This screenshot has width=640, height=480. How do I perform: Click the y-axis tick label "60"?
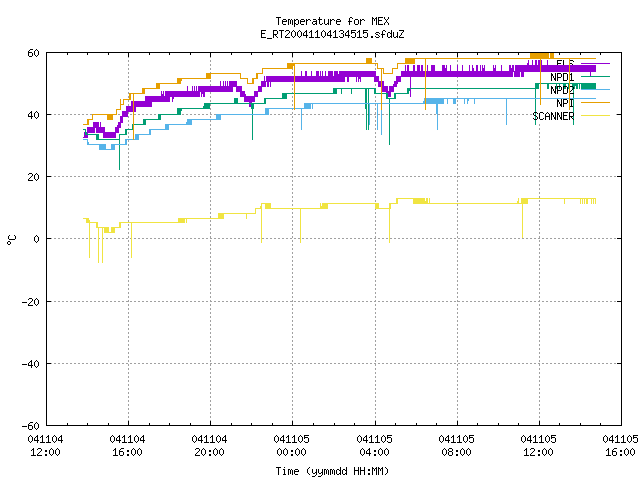click(x=33, y=53)
